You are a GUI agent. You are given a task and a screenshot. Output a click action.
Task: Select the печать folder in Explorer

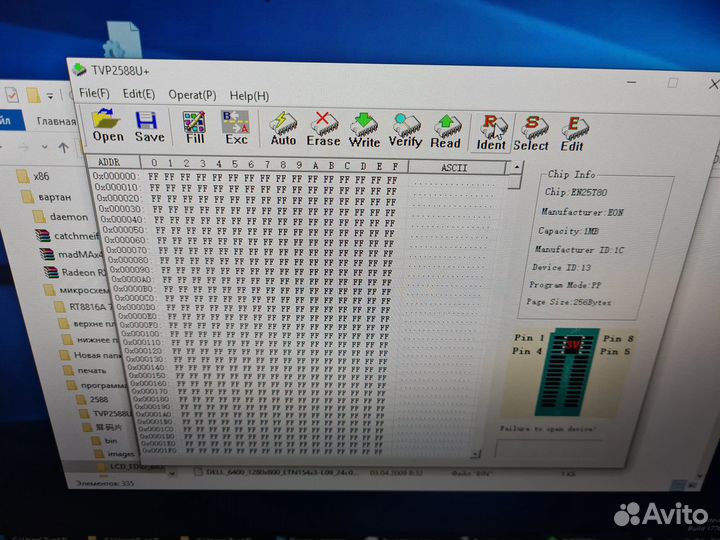[85, 370]
